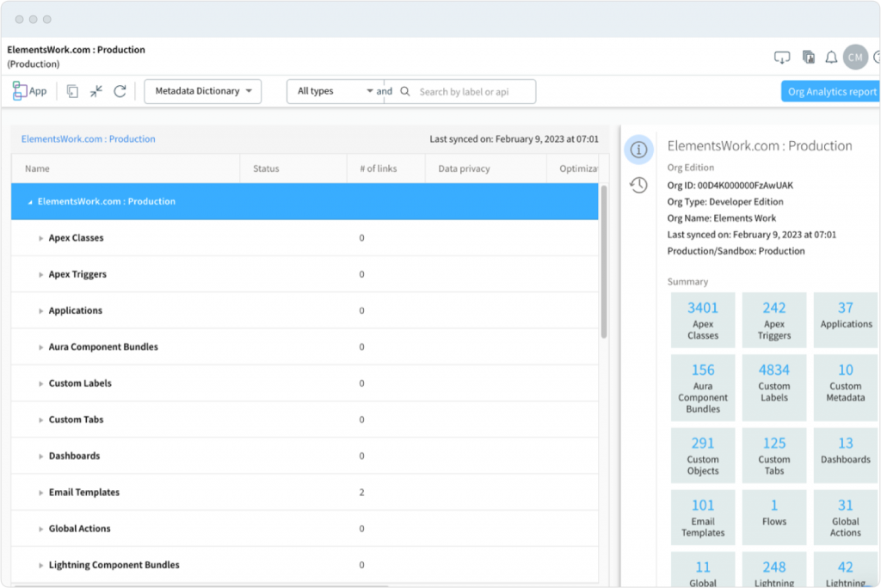Open the All types filter dropdown
Viewport: 881px width, 588px height.
(334, 91)
